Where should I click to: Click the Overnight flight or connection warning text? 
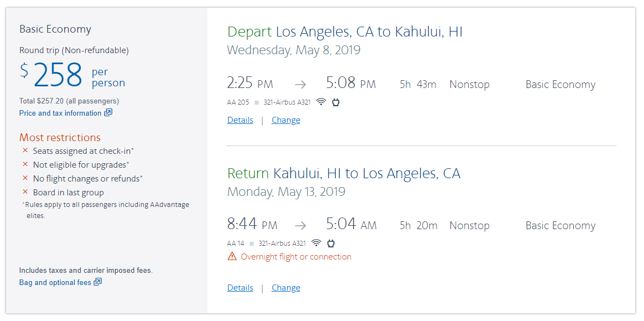point(296,257)
